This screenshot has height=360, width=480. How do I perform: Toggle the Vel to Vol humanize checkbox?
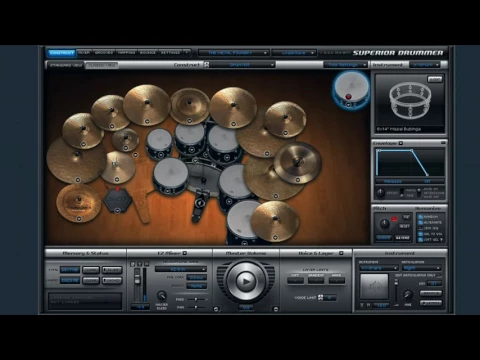[x=421, y=234]
